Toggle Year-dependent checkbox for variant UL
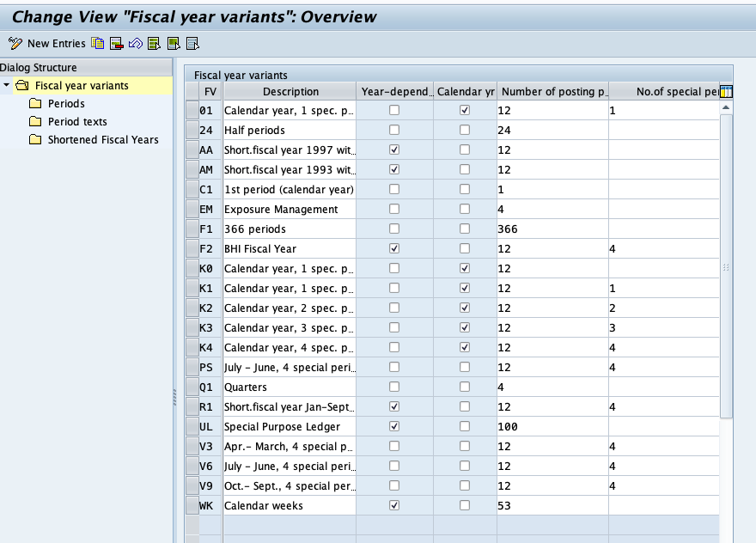The image size is (756, 543). coord(394,426)
